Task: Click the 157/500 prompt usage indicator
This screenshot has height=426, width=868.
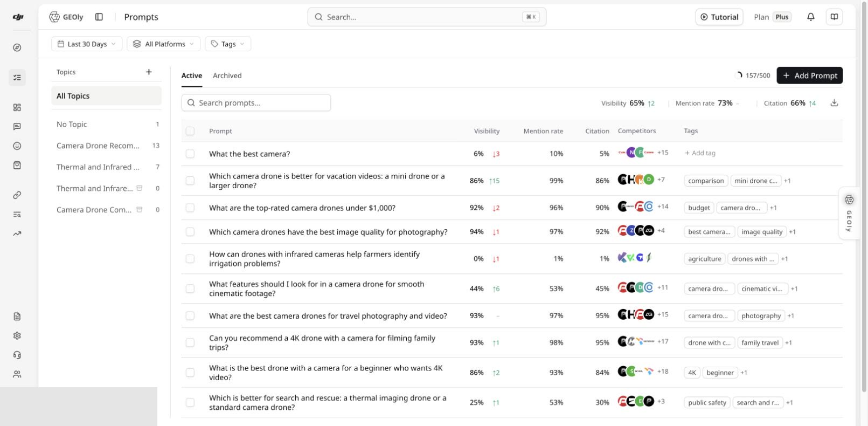Action: click(x=753, y=75)
